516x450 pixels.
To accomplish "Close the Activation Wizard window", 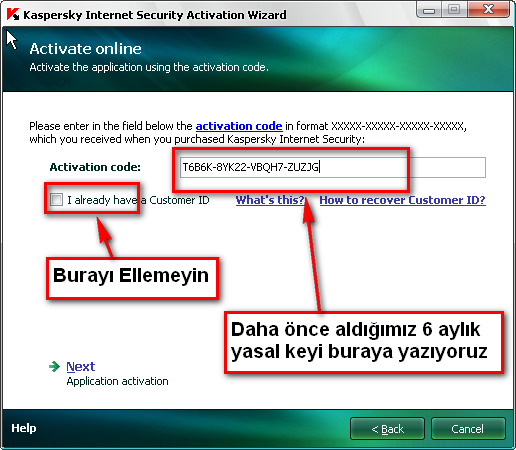I will click(489, 10).
